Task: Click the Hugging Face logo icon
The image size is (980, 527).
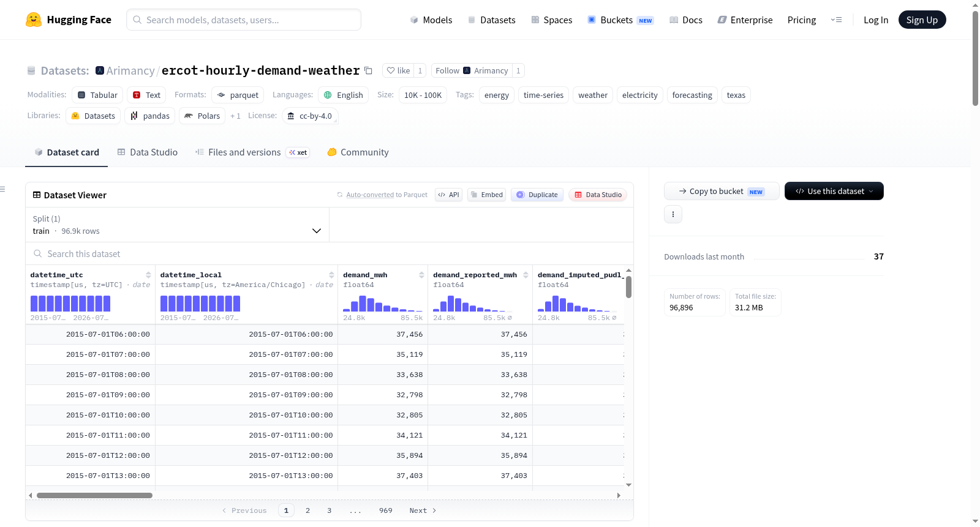Action: (34, 20)
